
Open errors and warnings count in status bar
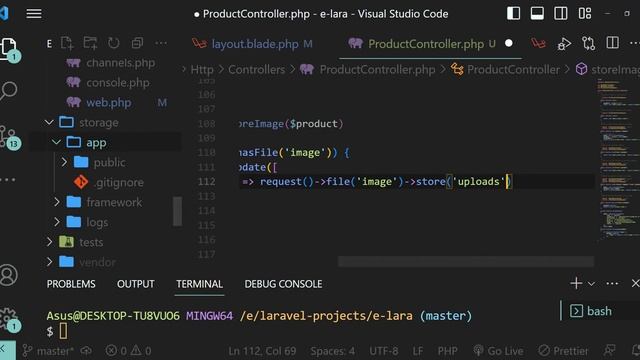tap(129, 351)
